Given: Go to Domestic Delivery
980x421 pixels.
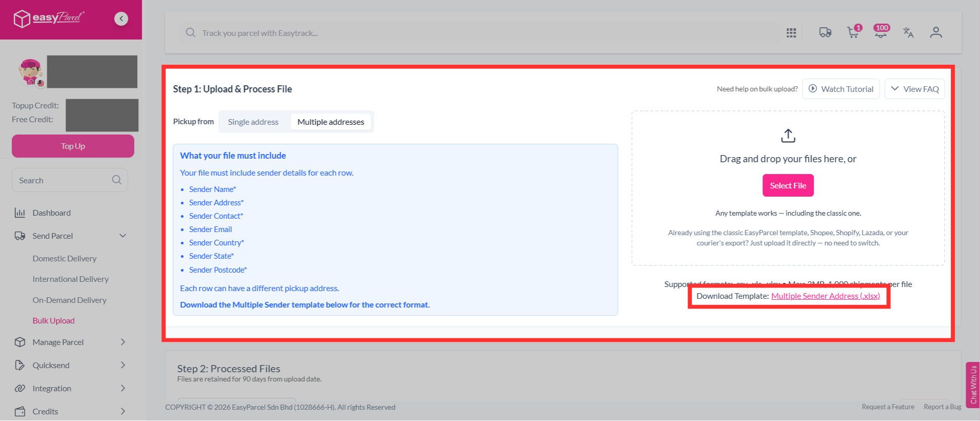Looking at the screenshot, I should pyautogui.click(x=65, y=258).
